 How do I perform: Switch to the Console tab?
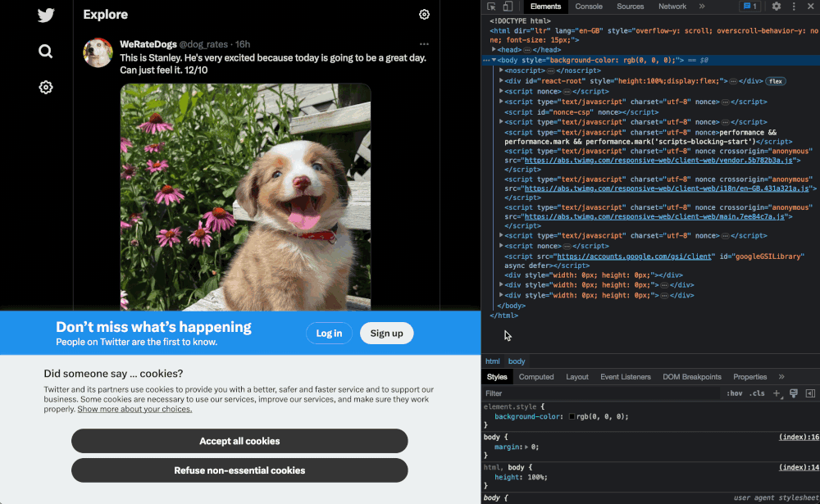[x=589, y=7]
